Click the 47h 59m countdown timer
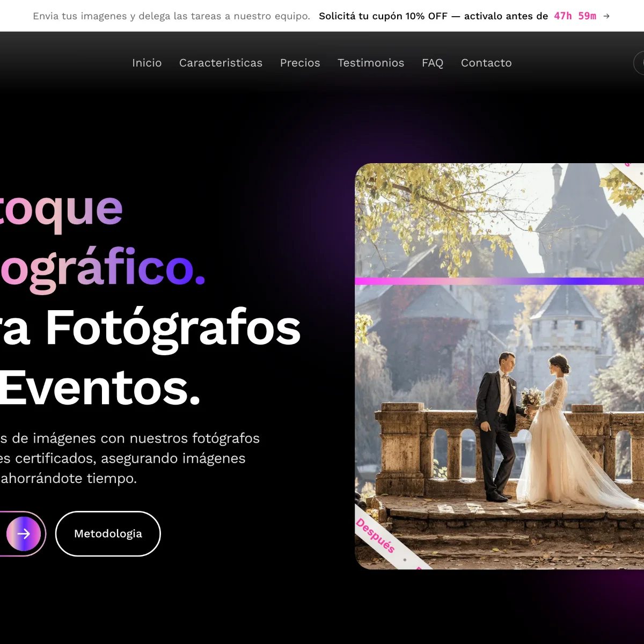644x644 pixels. point(575,16)
